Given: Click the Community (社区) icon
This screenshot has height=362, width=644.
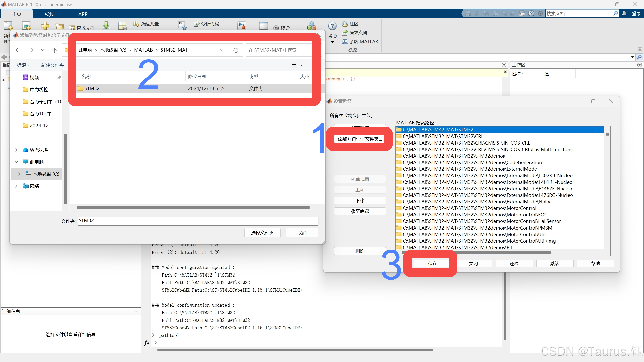Looking at the screenshot, I should point(345,24).
